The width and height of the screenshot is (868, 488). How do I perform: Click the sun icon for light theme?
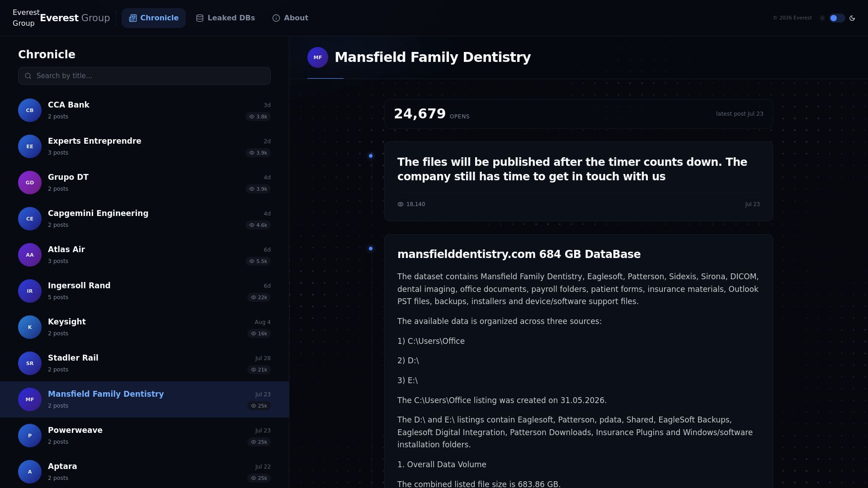coord(822,18)
